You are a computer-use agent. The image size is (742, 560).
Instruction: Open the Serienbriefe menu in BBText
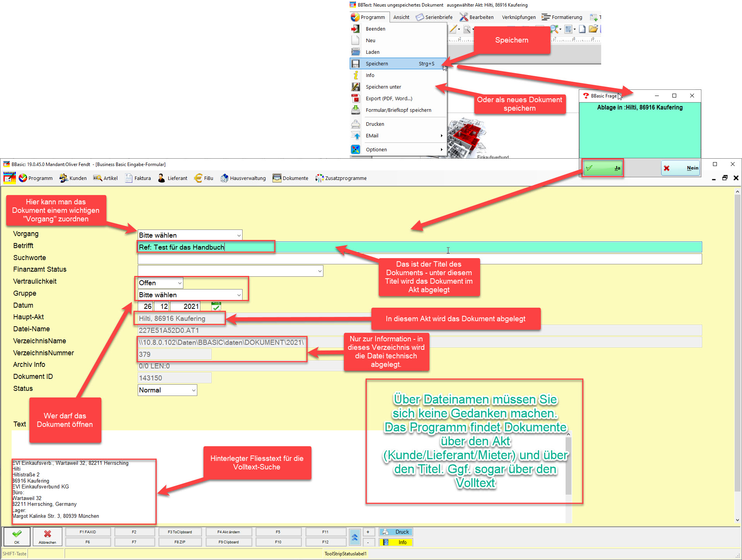(x=434, y=17)
